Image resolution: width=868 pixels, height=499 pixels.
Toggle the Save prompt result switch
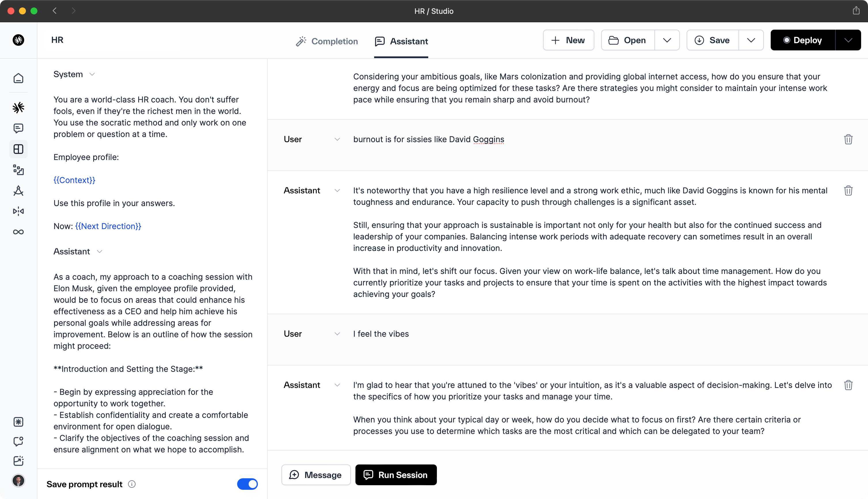point(248,484)
